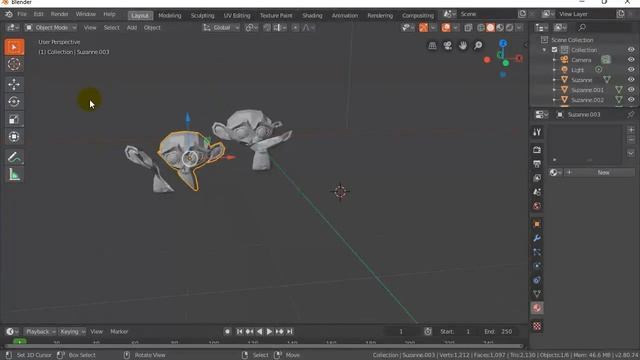
Task: Open the Render menu
Action: (60, 14)
